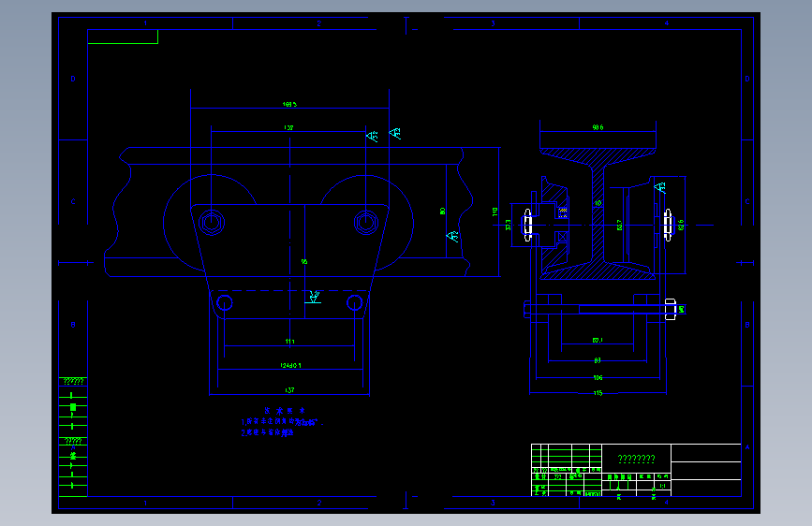Pick the 98.6 flange width dimension
The image size is (812, 526).
click(598, 127)
